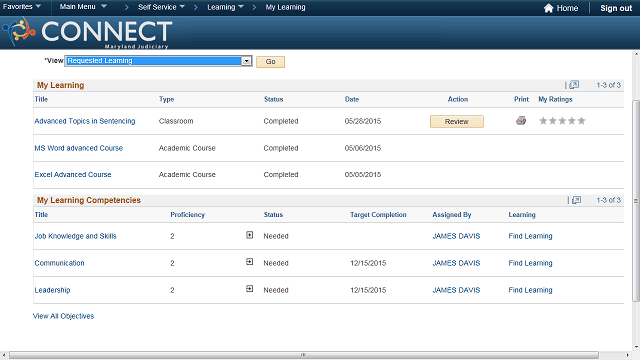Screen dimensions: 640x360
Task: Find Learning for Communication competency
Action: tap(530, 263)
